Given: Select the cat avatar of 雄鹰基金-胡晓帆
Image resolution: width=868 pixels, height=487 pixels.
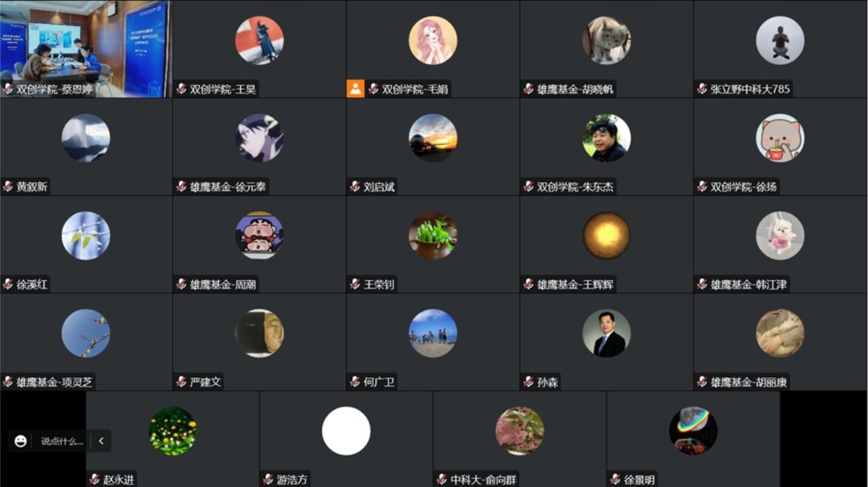Looking at the screenshot, I should (607, 40).
